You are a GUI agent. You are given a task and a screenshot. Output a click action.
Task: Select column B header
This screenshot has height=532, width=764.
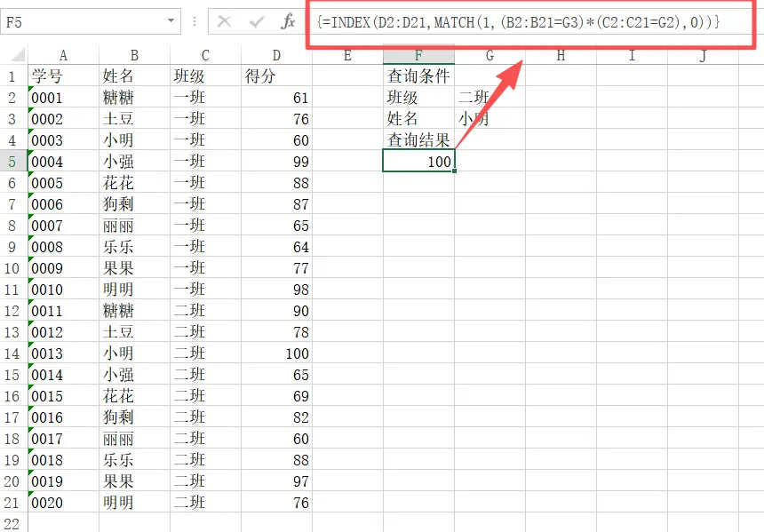click(134, 56)
